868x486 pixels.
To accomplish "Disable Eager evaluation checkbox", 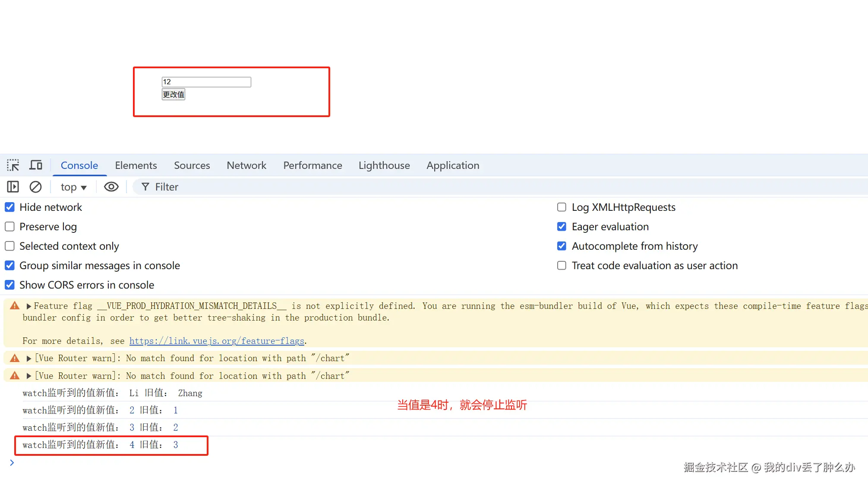I will (562, 227).
